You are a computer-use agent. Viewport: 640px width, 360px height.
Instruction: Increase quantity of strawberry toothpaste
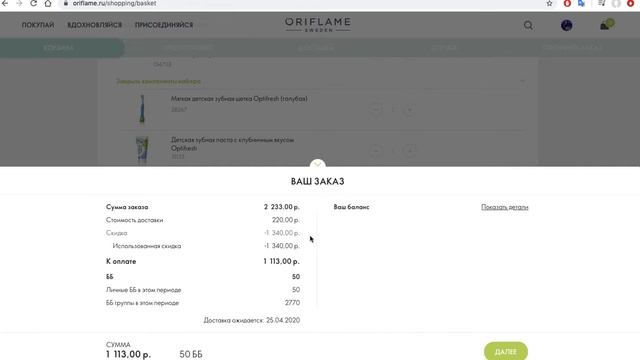click(x=409, y=150)
